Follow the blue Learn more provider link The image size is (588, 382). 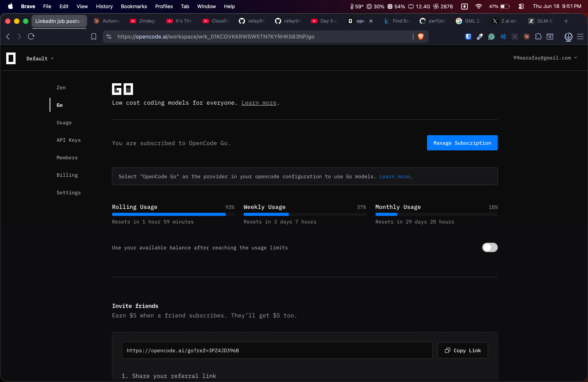click(x=395, y=176)
